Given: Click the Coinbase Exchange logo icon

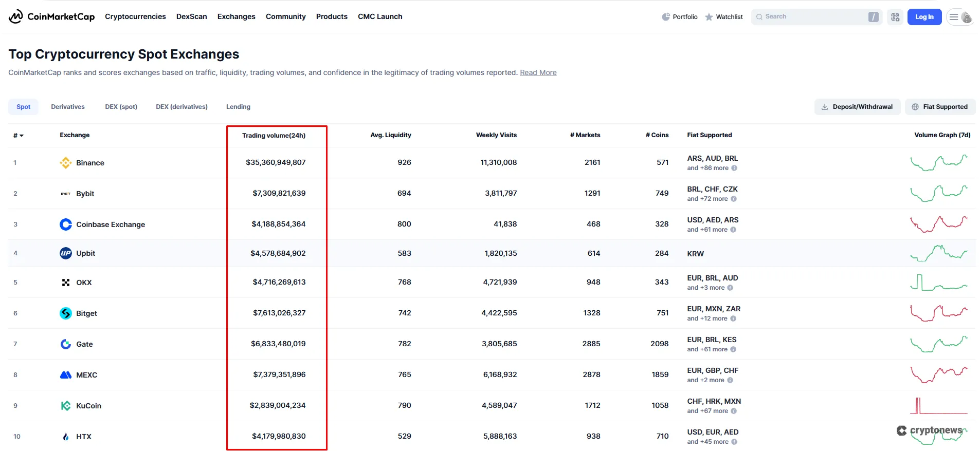Looking at the screenshot, I should 66,224.
